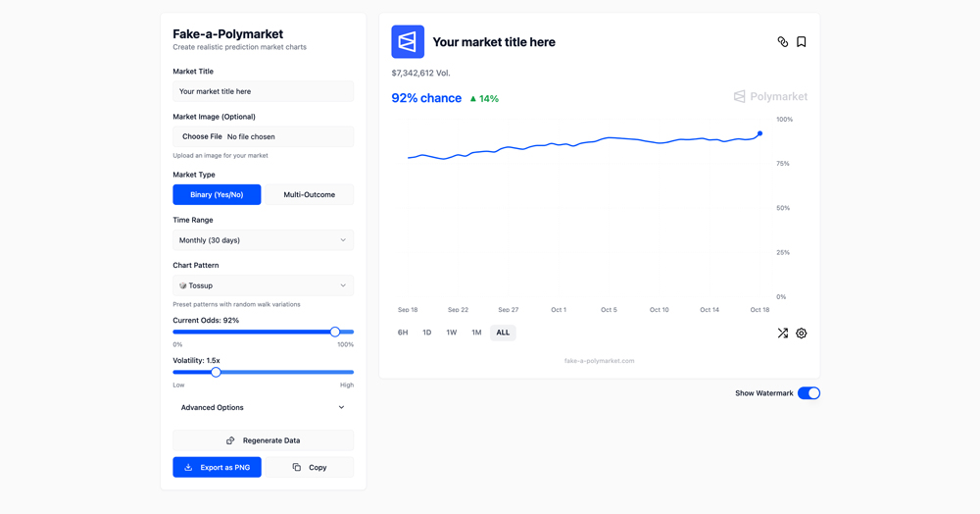Toggle the Show Watermark switch
The image size is (980, 514).
click(x=808, y=393)
